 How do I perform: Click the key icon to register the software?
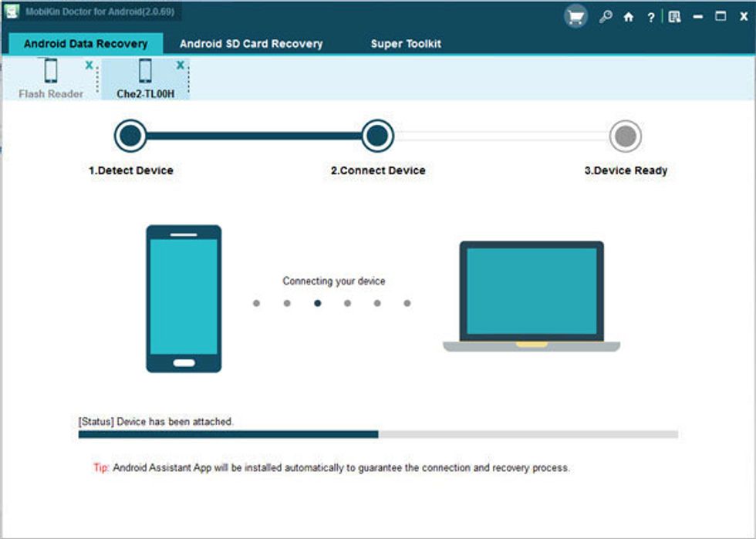(606, 14)
